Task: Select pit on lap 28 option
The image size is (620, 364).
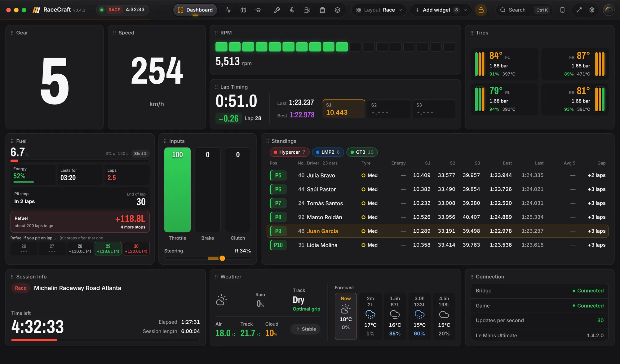Action: point(80,248)
